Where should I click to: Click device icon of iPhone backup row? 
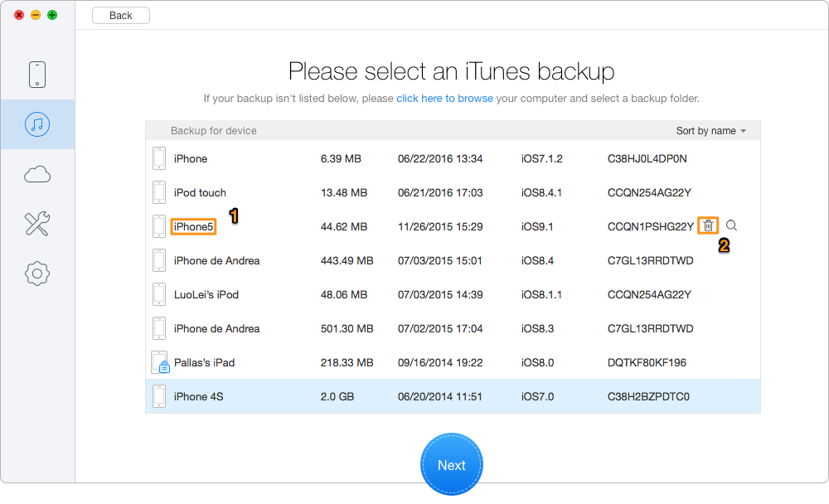pyautogui.click(x=159, y=158)
